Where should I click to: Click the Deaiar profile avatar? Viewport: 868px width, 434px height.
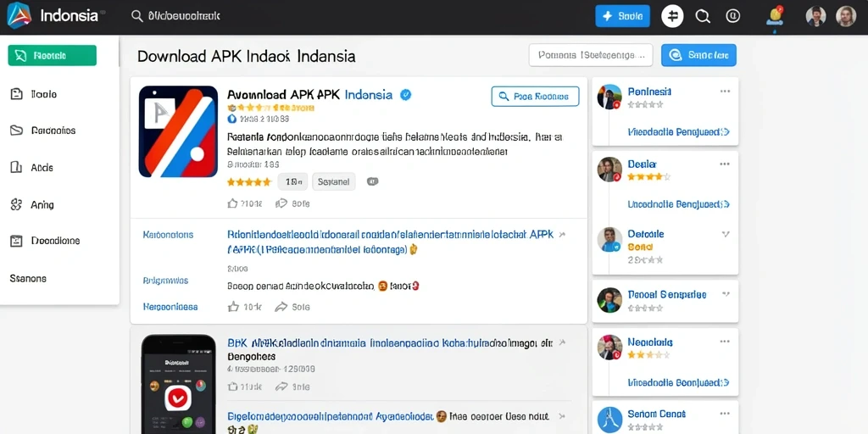609,170
